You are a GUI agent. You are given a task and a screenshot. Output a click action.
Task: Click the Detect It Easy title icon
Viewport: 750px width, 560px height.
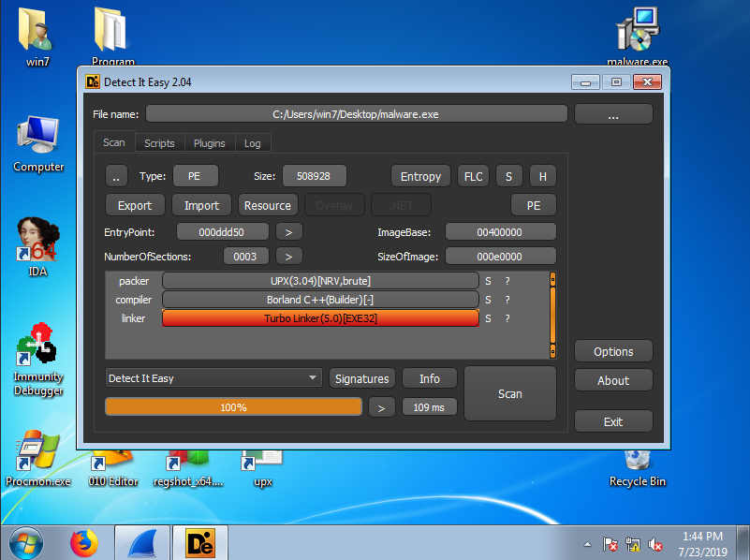point(93,82)
